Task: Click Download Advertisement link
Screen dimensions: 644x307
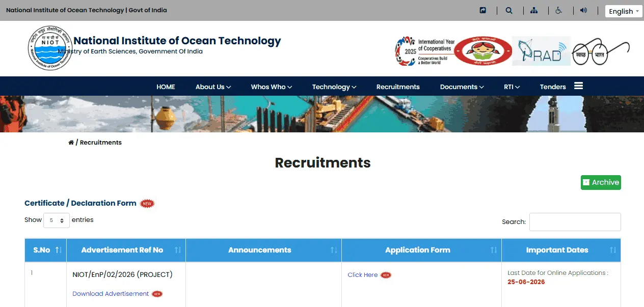Action: pos(111,294)
